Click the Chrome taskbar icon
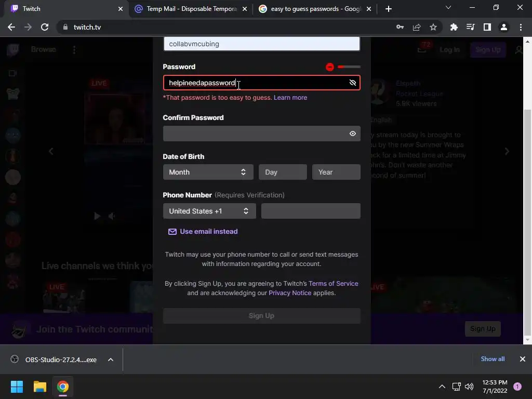Screen dimensions: 532x399 [x=63, y=387]
